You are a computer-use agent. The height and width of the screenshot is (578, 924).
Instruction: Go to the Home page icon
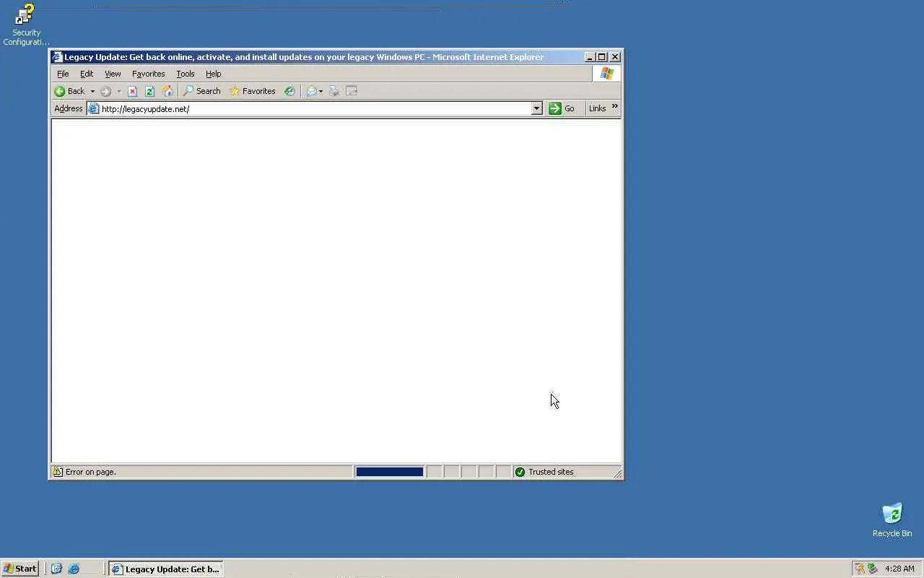pos(167,91)
